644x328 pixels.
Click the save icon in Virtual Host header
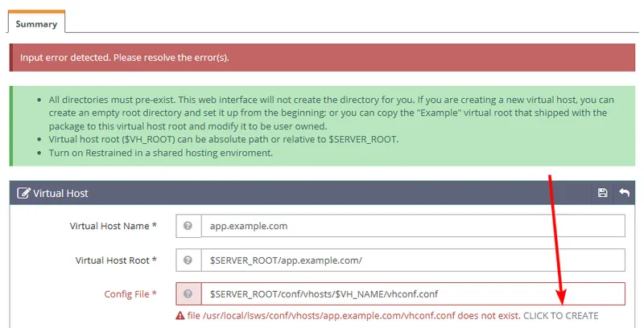(x=602, y=193)
